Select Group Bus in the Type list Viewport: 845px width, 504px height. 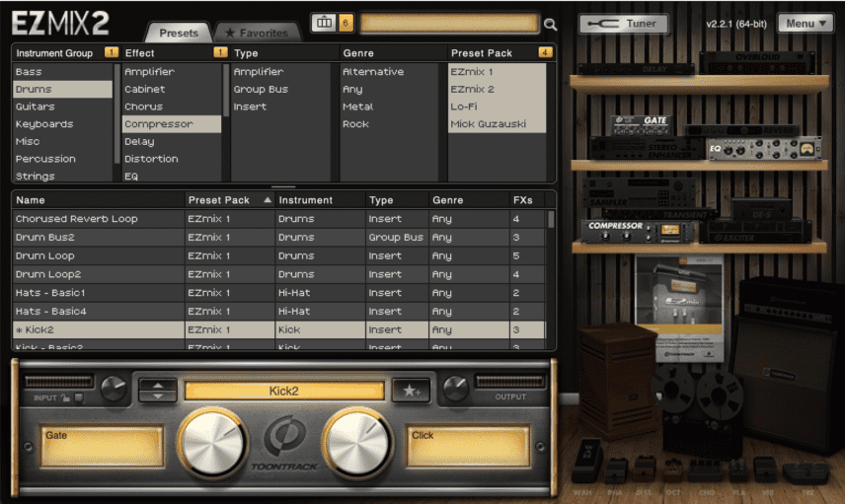(280, 89)
